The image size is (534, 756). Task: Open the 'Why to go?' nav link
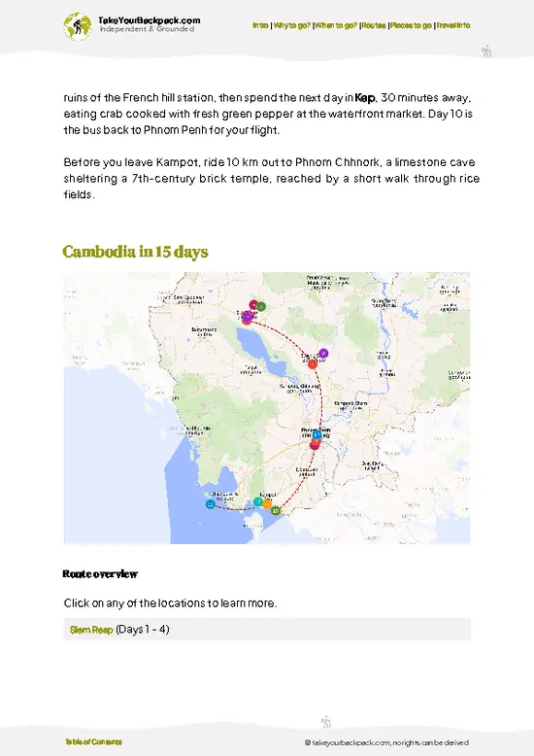click(x=291, y=25)
